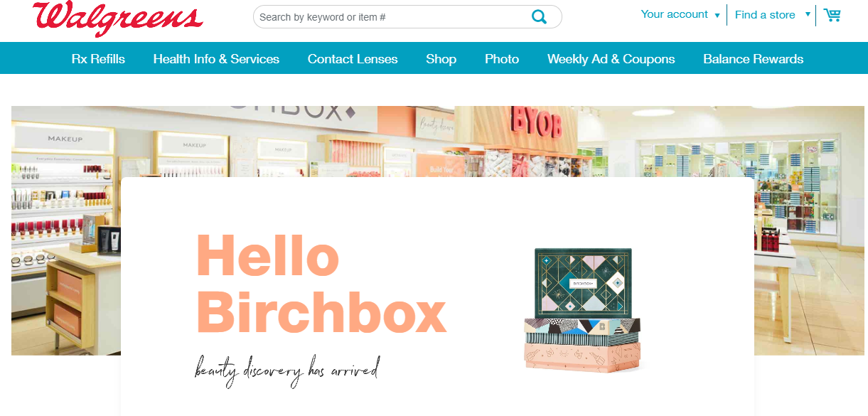Click the BYOB sign in banner
The image size is (868, 416).
(x=535, y=125)
